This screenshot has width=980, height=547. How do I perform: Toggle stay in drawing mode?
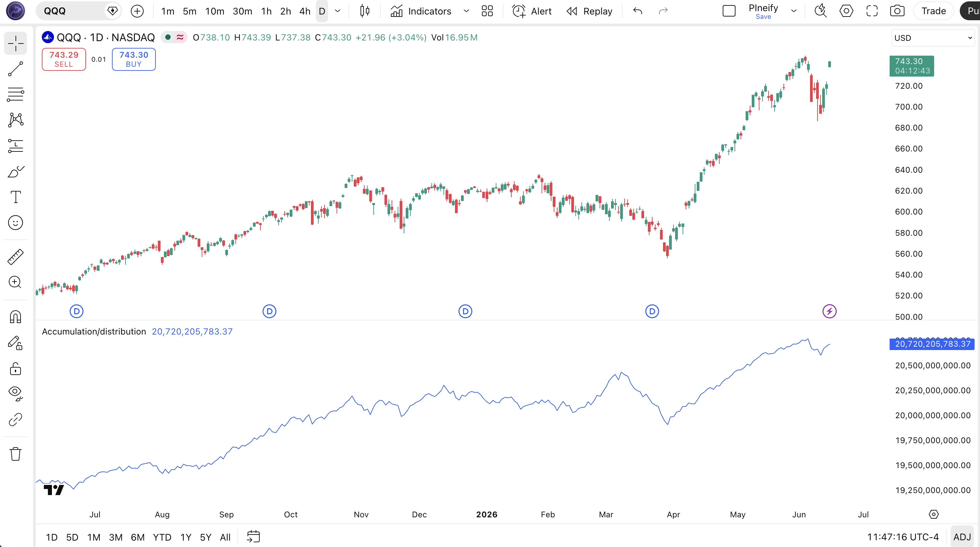16,343
